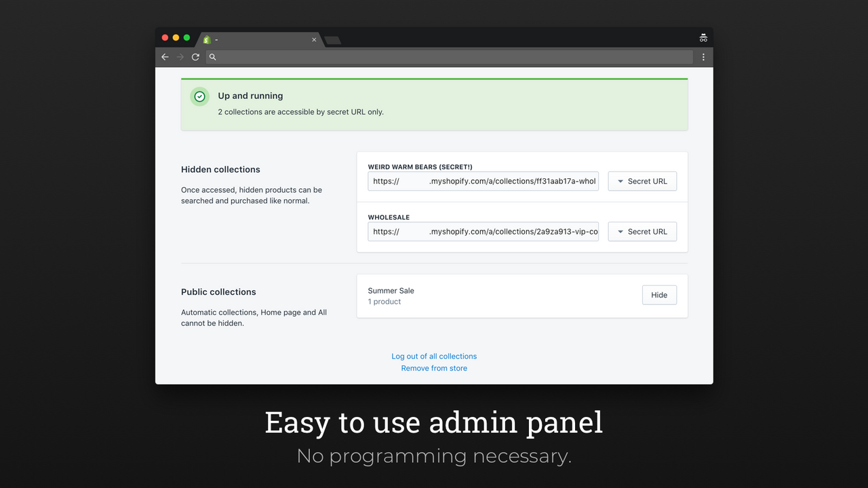This screenshot has height=488, width=868.
Task: Click the Shopify favicon on the tab
Action: pos(207,39)
